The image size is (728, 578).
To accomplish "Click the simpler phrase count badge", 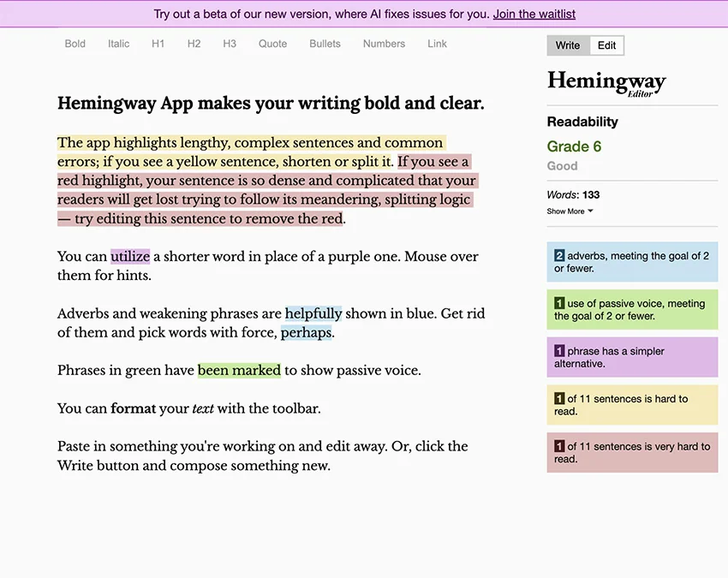I will [559, 351].
